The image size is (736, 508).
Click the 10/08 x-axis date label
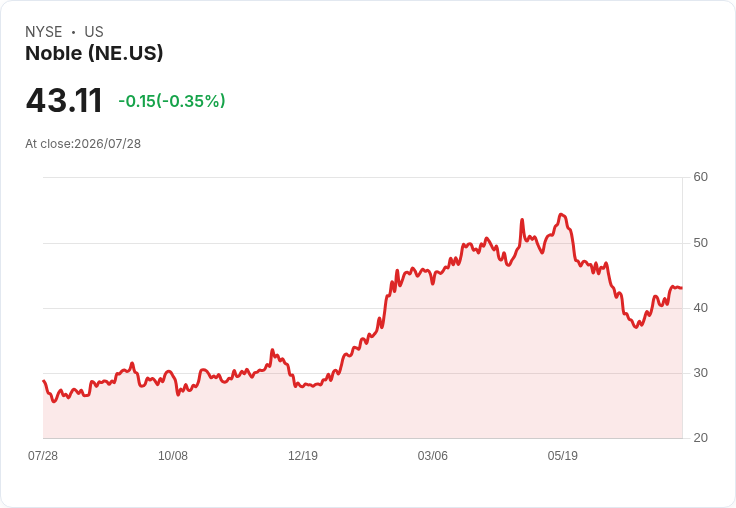[173, 455]
